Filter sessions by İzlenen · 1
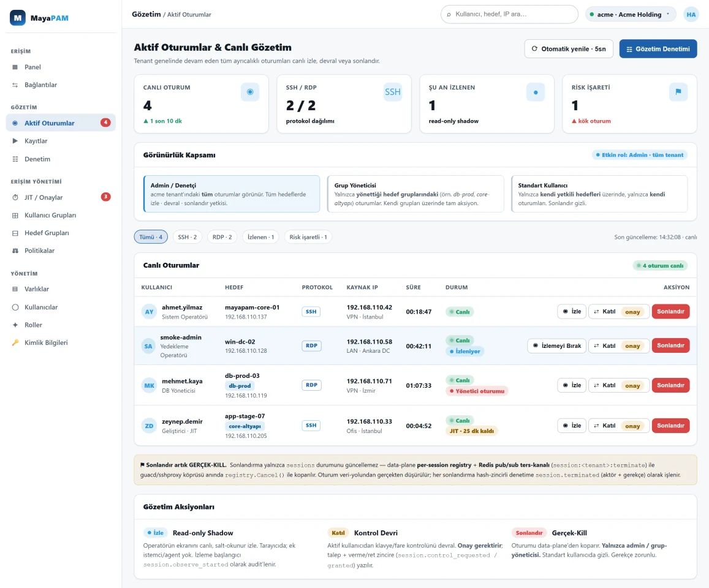This screenshot has height=588, width=709. tap(260, 237)
